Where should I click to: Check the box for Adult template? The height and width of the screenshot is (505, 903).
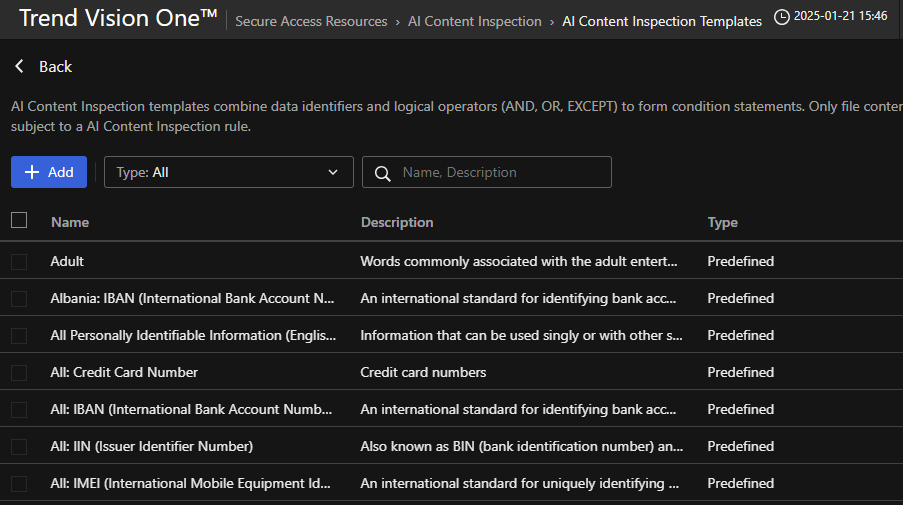click(19, 261)
